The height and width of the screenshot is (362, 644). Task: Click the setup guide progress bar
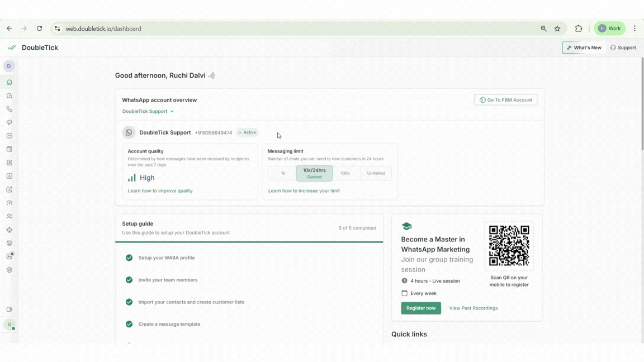[249, 242]
